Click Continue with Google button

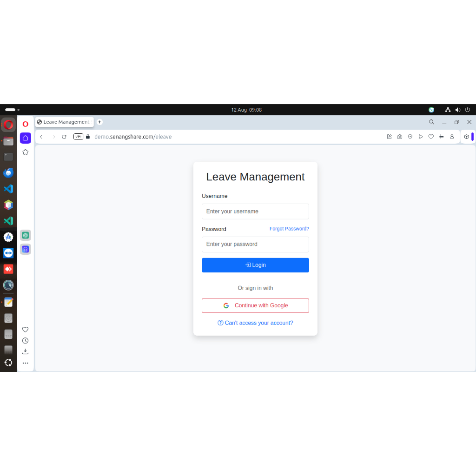point(255,305)
